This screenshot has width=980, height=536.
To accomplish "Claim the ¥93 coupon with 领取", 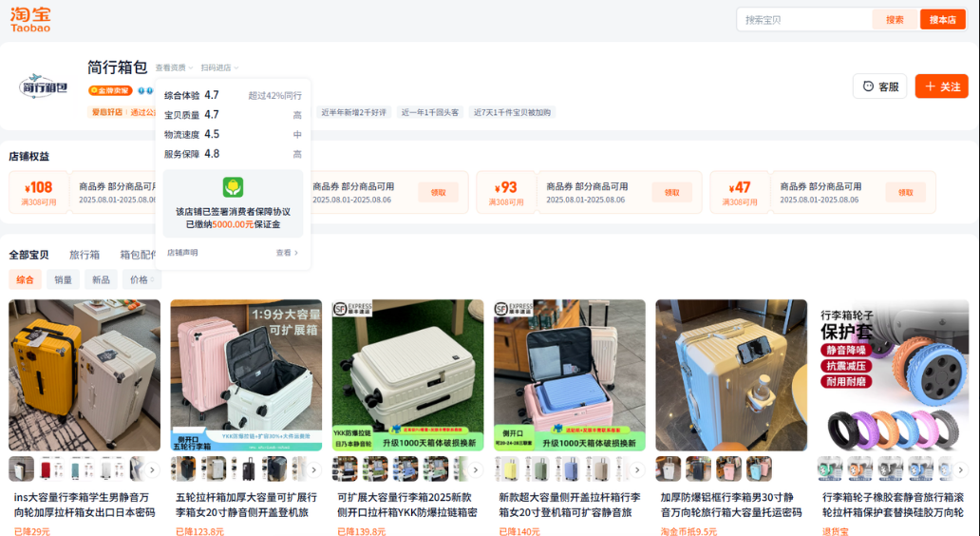I will tap(672, 192).
